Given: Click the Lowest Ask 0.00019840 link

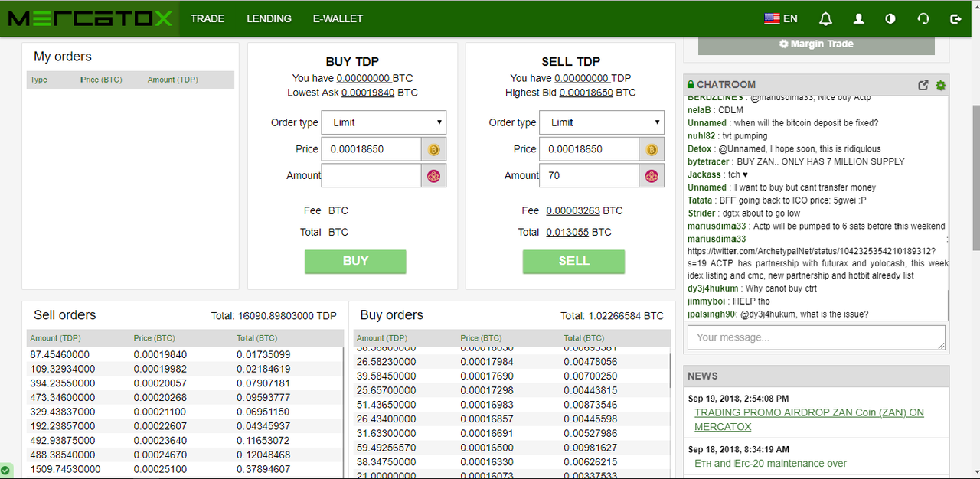Looking at the screenshot, I should point(369,93).
